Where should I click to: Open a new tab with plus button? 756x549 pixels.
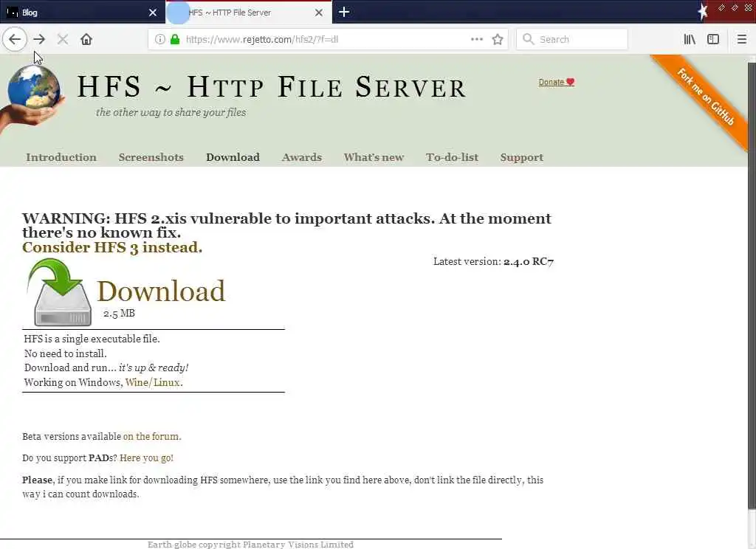[x=344, y=12]
